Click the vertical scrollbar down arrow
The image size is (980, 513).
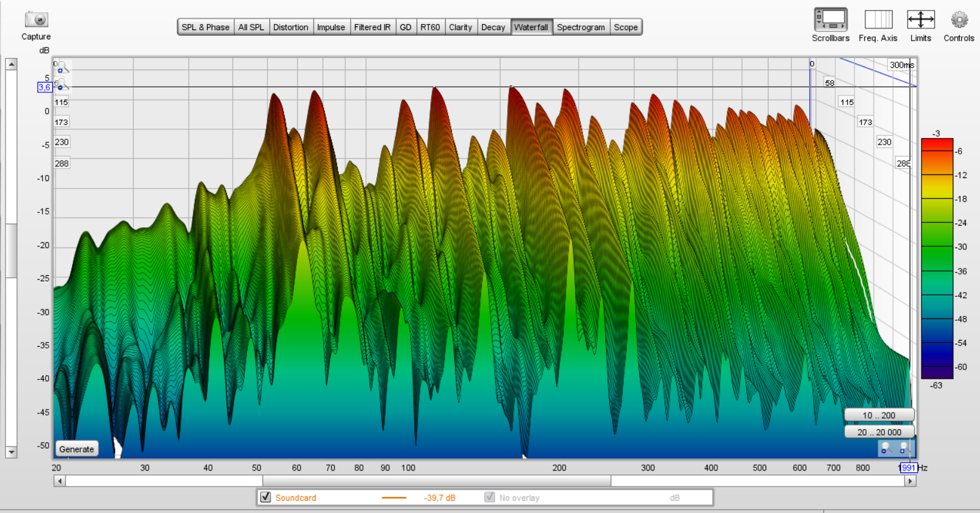11,452
